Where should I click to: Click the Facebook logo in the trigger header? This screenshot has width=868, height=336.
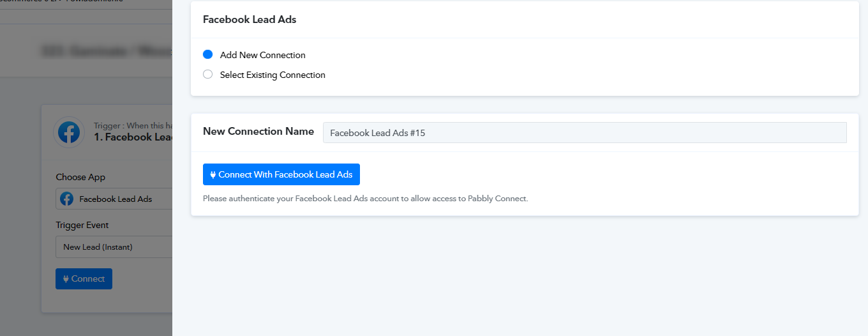pos(69,133)
